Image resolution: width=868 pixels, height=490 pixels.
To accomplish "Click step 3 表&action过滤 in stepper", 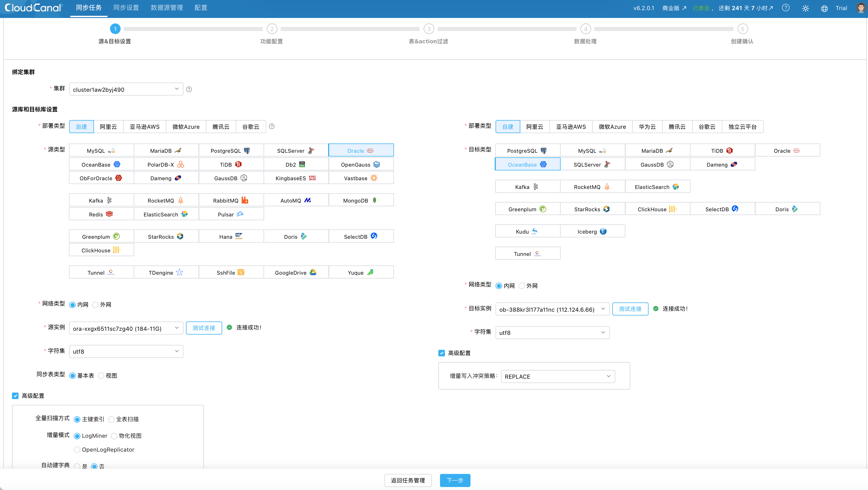I will [429, 34].
